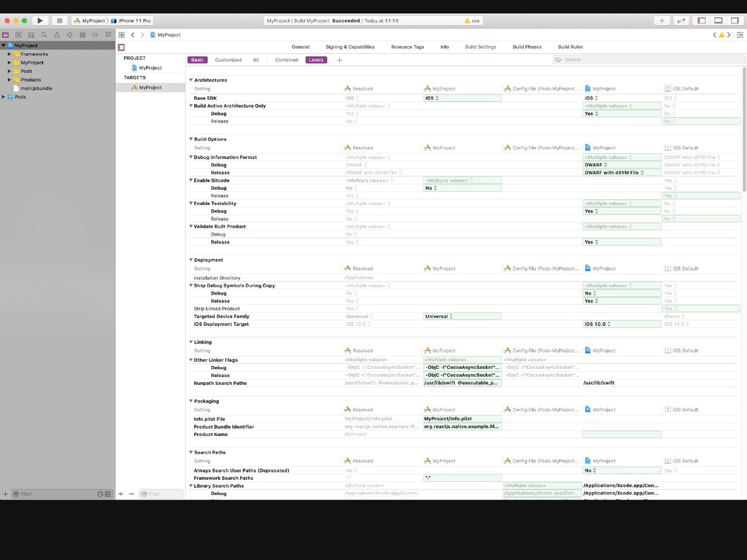Click MyProject in the editor jump bar

click(166, 35)
